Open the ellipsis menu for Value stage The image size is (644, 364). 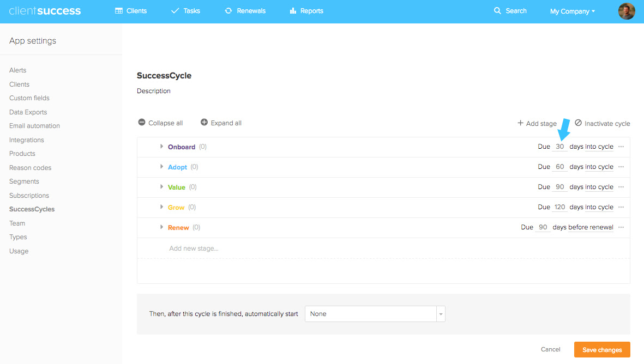click(621, 187)
